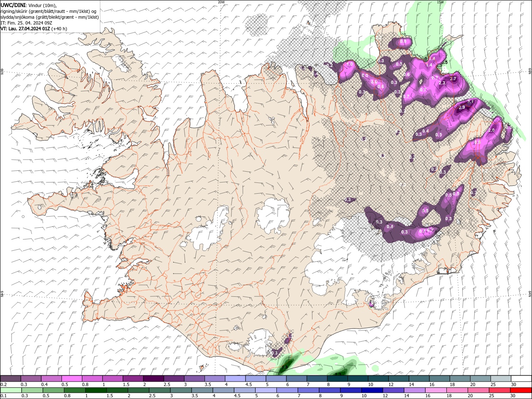Pick the purple 12–14 lower legend swatch
The height and width of the screenshot is (399, 532).
(x=393, y=390)
